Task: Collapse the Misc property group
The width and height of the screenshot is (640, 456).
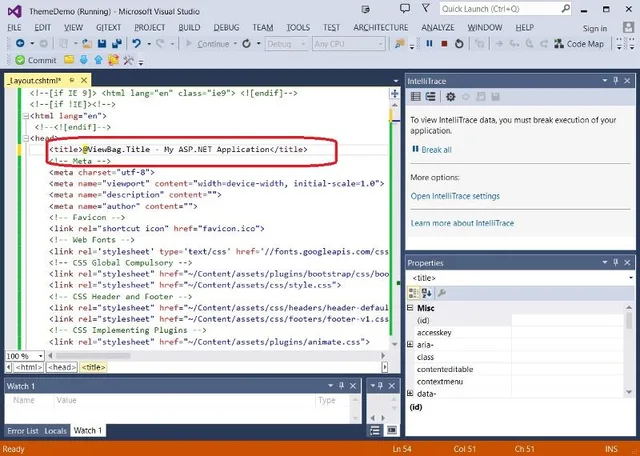Action: 410,308
